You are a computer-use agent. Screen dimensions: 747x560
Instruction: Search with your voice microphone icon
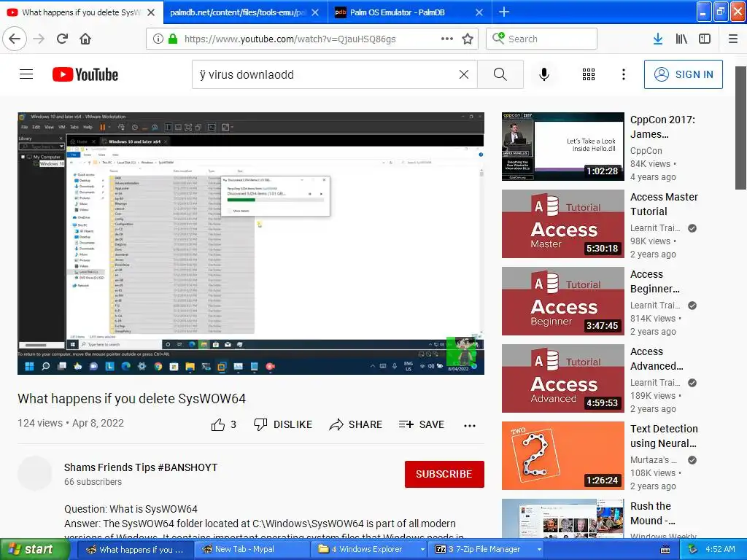pyautogui.click(x=544, y=74)
